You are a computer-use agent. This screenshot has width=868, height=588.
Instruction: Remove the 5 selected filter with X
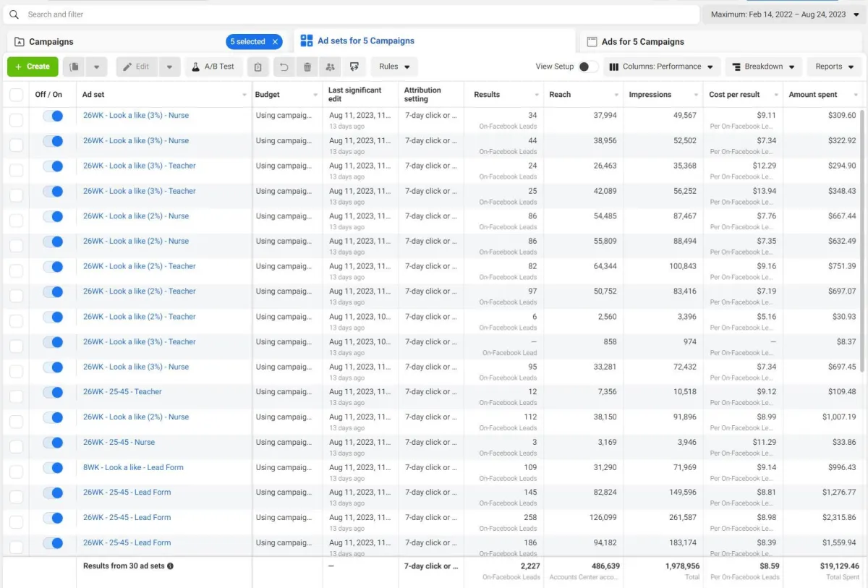point(275,42)
